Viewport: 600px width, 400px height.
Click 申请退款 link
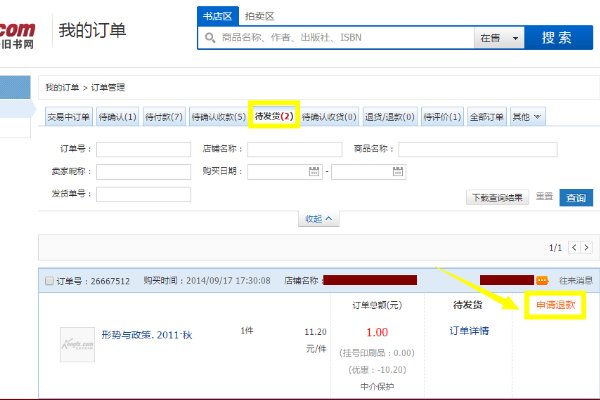click(x=556, y=305)
